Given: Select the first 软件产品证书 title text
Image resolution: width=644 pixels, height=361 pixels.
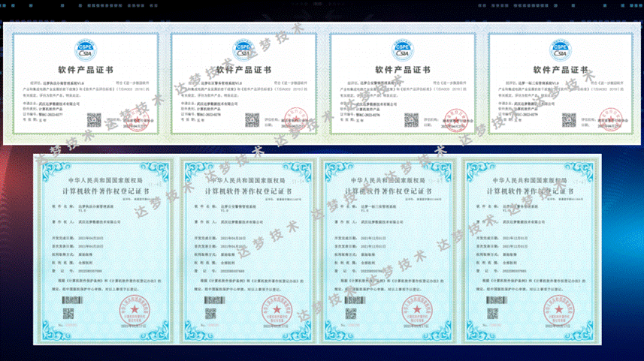Looking at the screenshot, I should [x=84, y=69].
